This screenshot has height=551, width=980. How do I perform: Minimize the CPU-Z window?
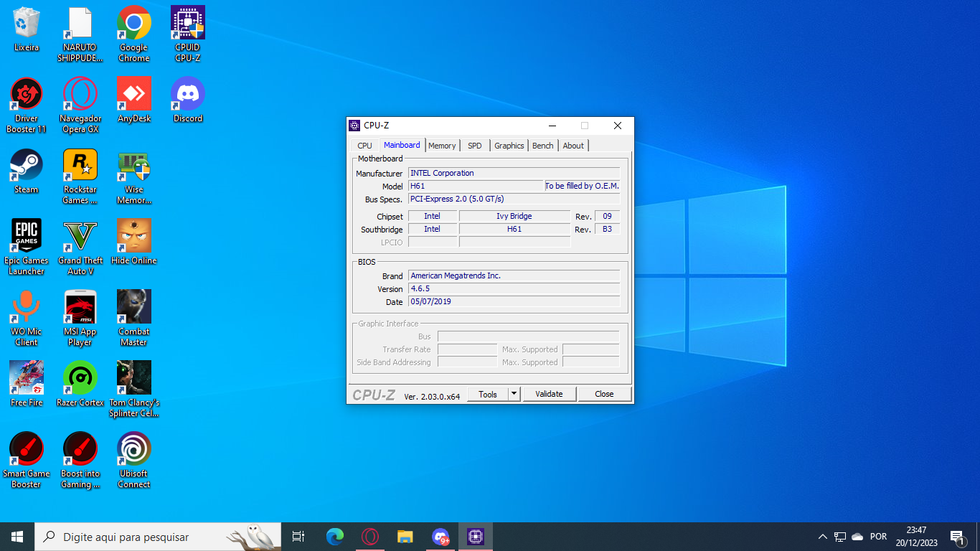(x=552, y=126)
